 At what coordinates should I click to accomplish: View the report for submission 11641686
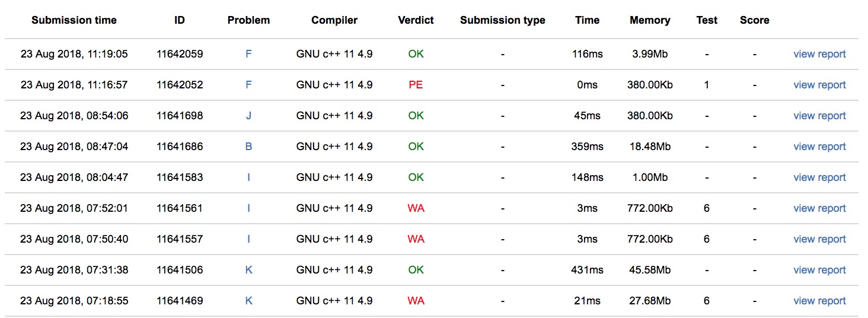click(819, 147)
